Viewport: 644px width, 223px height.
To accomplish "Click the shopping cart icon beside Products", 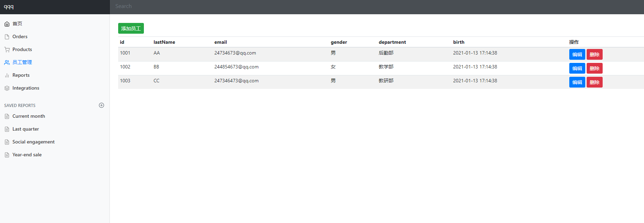I will click(x=7, y=50).
